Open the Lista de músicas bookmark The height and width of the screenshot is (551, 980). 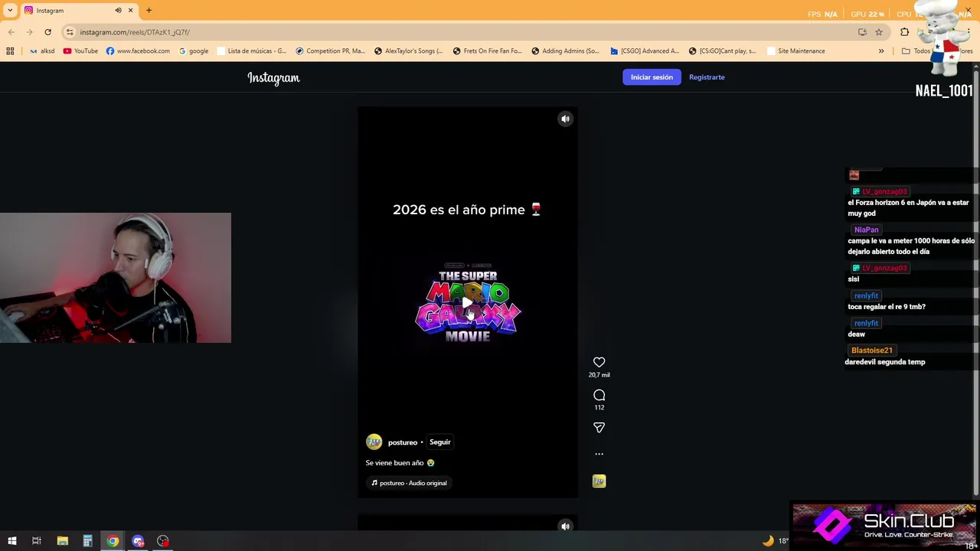[251, 51]
